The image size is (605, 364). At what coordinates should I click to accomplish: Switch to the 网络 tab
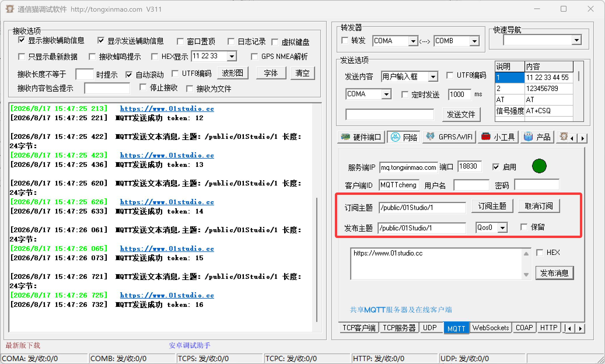(x=404, y=137)
